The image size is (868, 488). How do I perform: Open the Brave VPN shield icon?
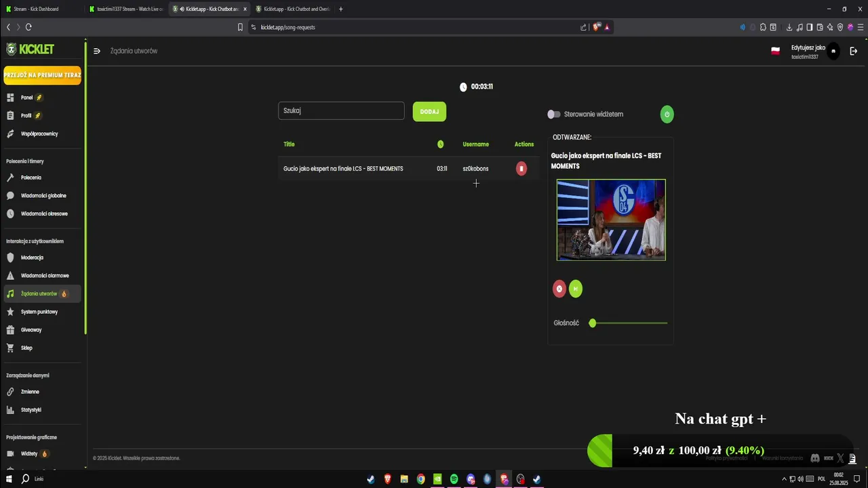click(x=840, y=27)
